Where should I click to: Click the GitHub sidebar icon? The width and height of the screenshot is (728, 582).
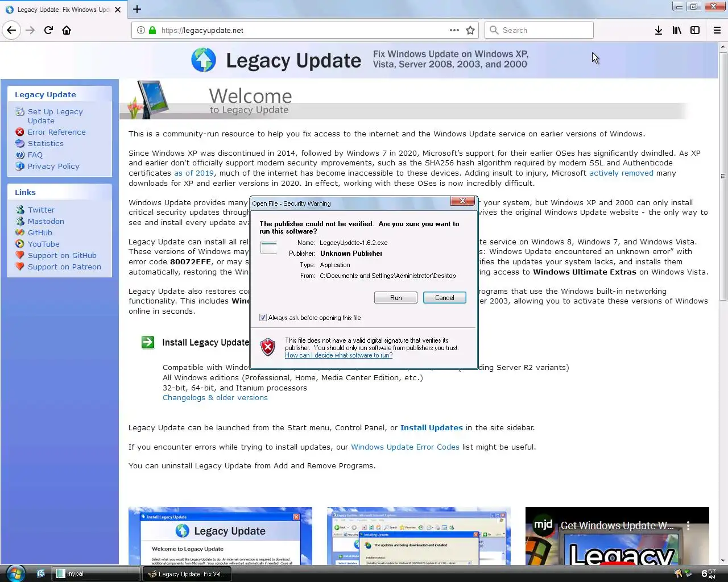tap(20, 232)
